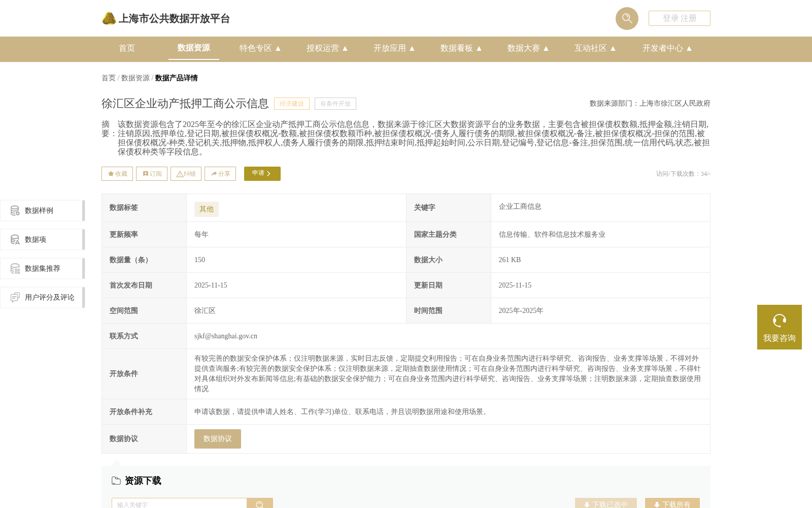Open 数据样例 sidebar item

(x=43, y=210)
